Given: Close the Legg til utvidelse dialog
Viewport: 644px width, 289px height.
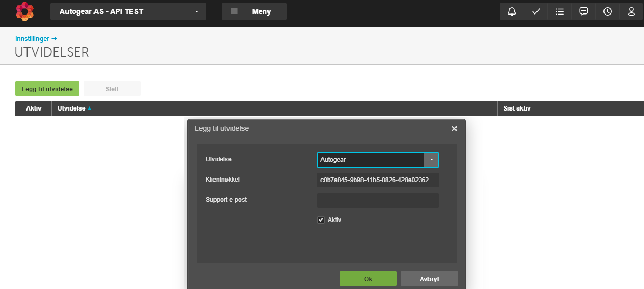Looking at the screenshot, I should click(x=454, y=128).
